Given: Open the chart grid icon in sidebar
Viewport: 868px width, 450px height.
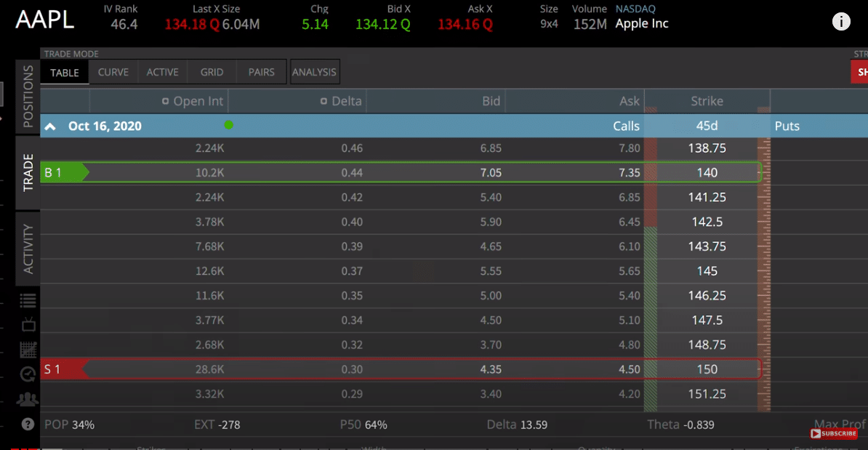Looking at the screenshot, I should pyautogui.click(x=28, y=349).
